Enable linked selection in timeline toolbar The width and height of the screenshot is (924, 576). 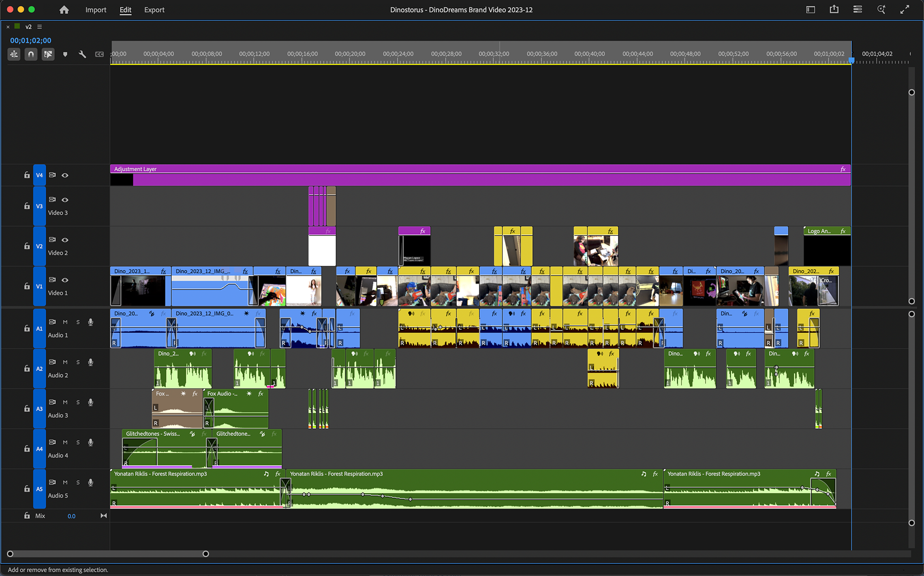48,54
